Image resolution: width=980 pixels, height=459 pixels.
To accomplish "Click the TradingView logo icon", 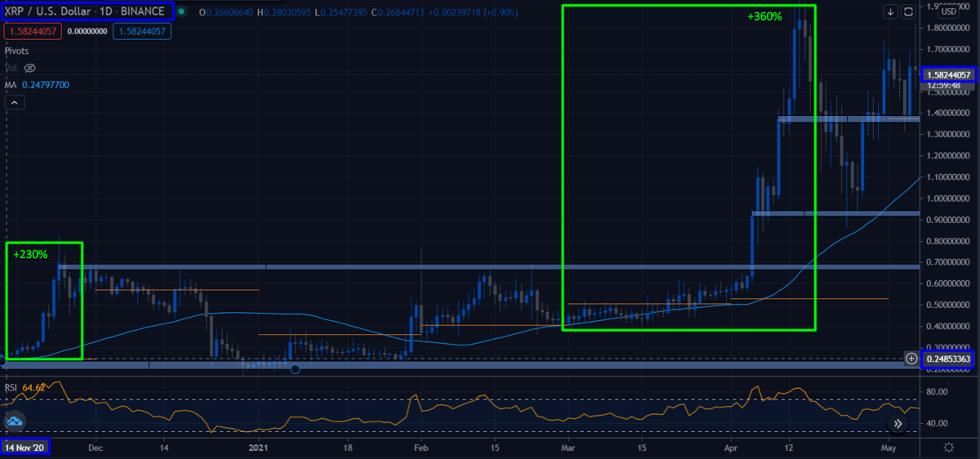I will [x=14, y=421].
